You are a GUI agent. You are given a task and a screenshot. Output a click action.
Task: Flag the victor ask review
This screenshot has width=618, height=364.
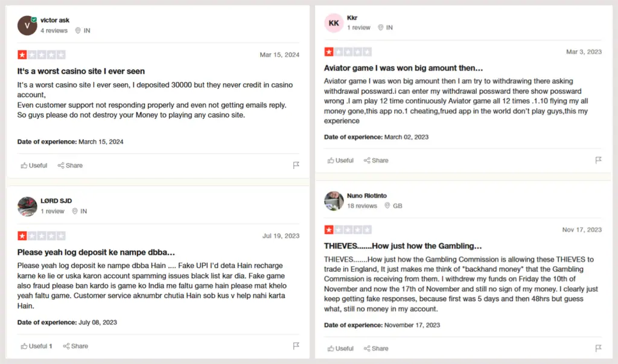pos(296,165)
